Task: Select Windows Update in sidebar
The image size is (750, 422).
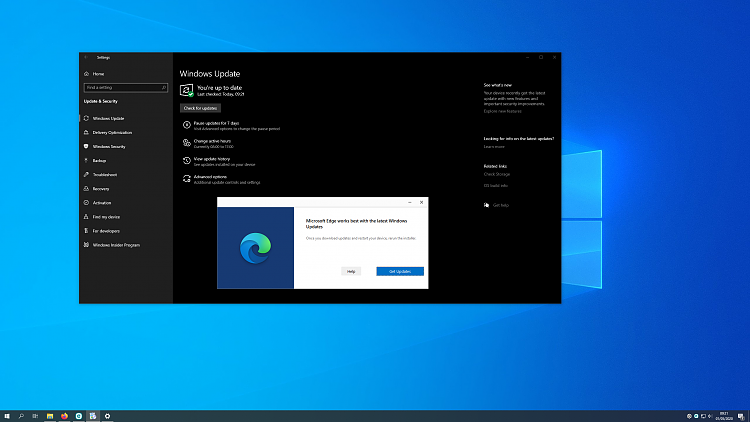Action: (109, 118)
